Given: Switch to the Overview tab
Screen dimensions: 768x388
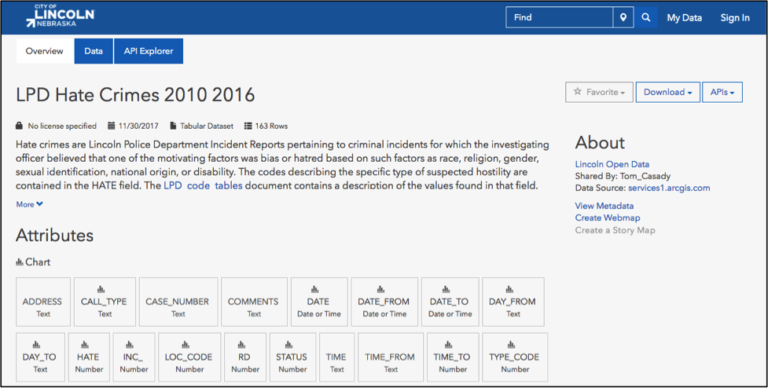Looking at the screenshot, I should pos(45,51).
